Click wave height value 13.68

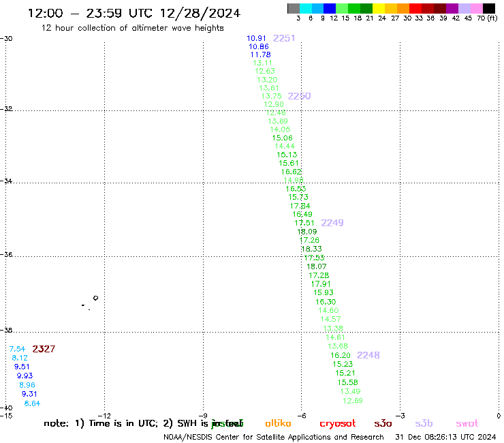click(x=338, y=346)
